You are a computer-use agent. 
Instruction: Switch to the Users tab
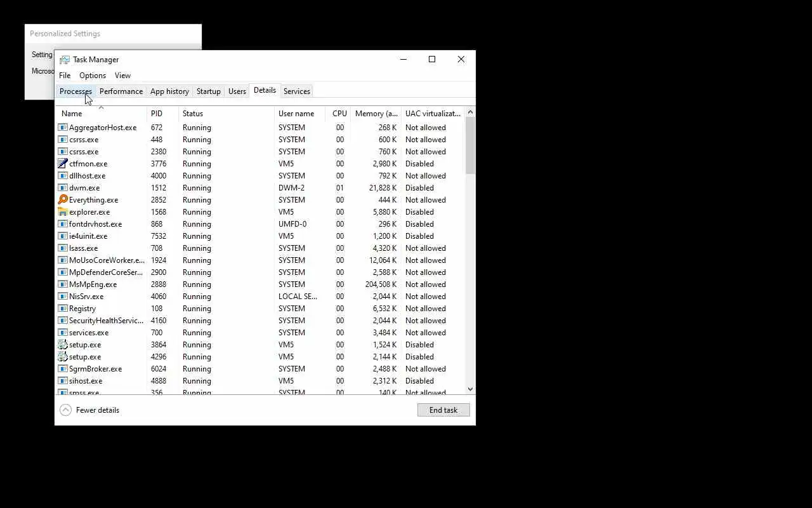[x=237, y=91]
